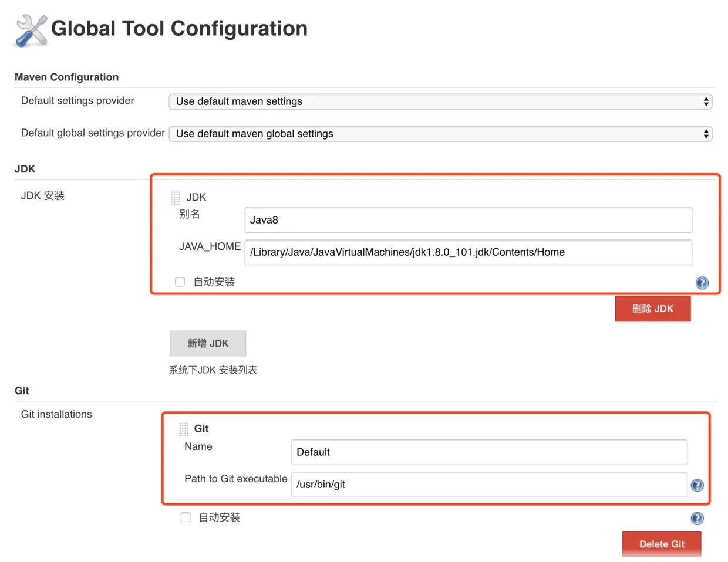The image size is (728, 562).
Task: Click the 新增 JDK button
Action: 208,343
